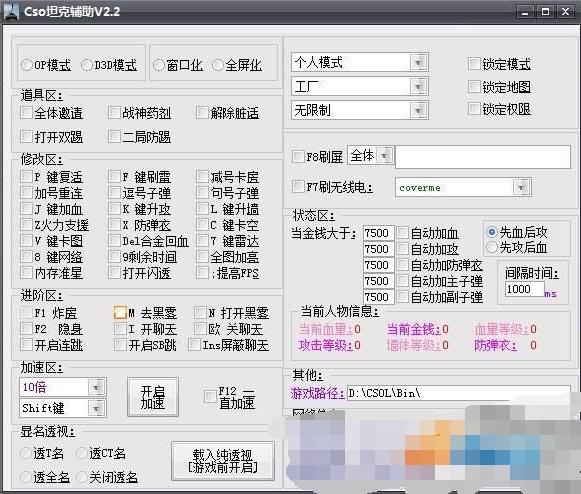Viewport: 581px width, 494px height.
Task: Enable 提高FPS checkbox
Action: point(202,273)
